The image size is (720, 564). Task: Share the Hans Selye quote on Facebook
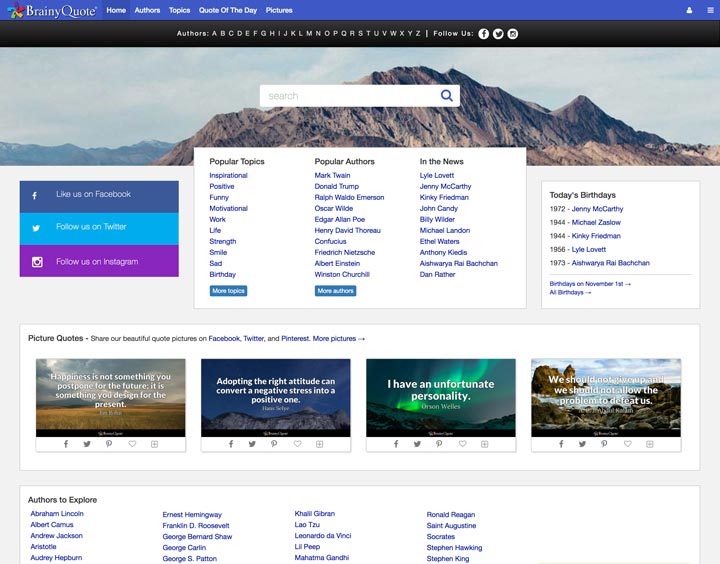point(231,444)
